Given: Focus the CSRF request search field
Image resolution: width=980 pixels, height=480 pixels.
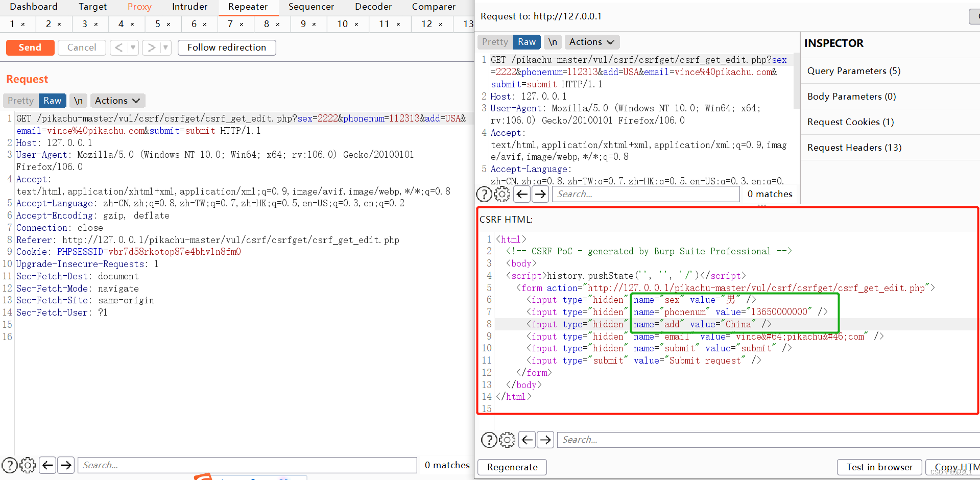Looking at the screenshot, I should [x=646, y=194].
